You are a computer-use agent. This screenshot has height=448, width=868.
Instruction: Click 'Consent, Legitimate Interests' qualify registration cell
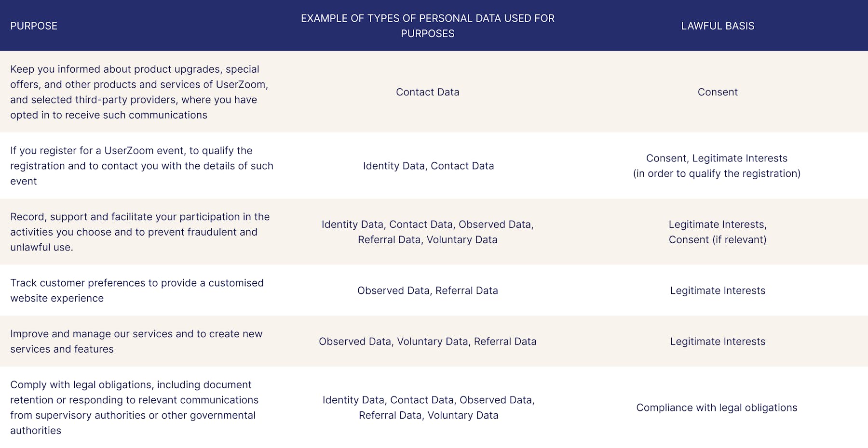(x=717, y=166)
